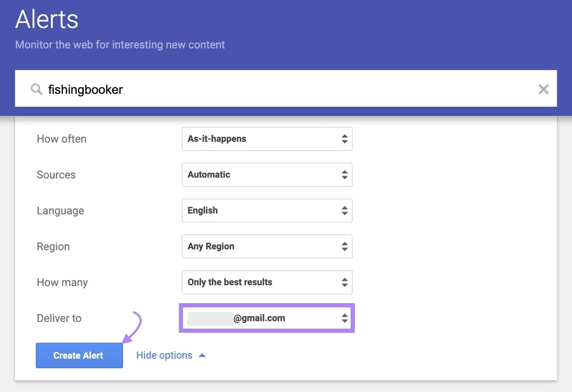Click the Create Alert button
This screenshot has width=572, height=392.
tap(79, 355)
